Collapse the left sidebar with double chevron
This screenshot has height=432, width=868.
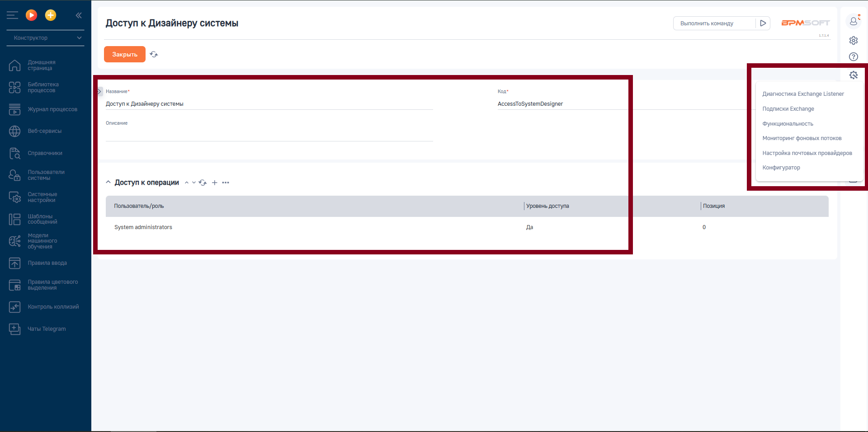(x=79, y=15)
